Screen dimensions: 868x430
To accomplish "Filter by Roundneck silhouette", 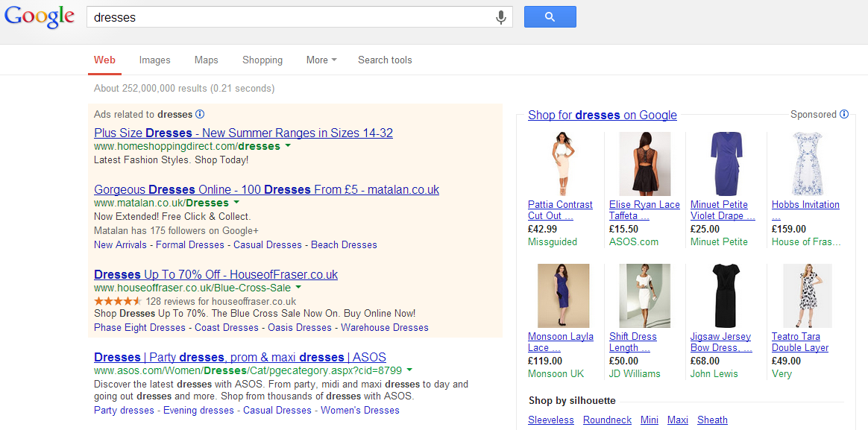I will tap(607, 420).
